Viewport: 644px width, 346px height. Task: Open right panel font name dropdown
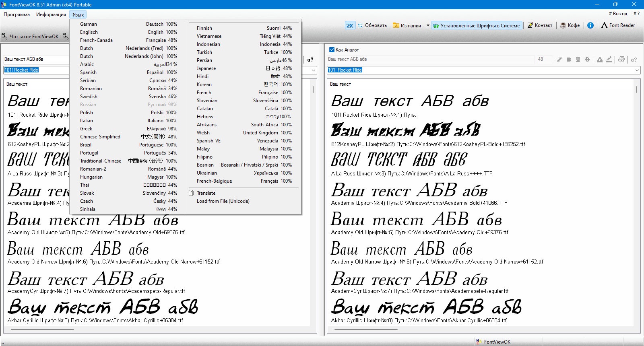pos(637,70)
